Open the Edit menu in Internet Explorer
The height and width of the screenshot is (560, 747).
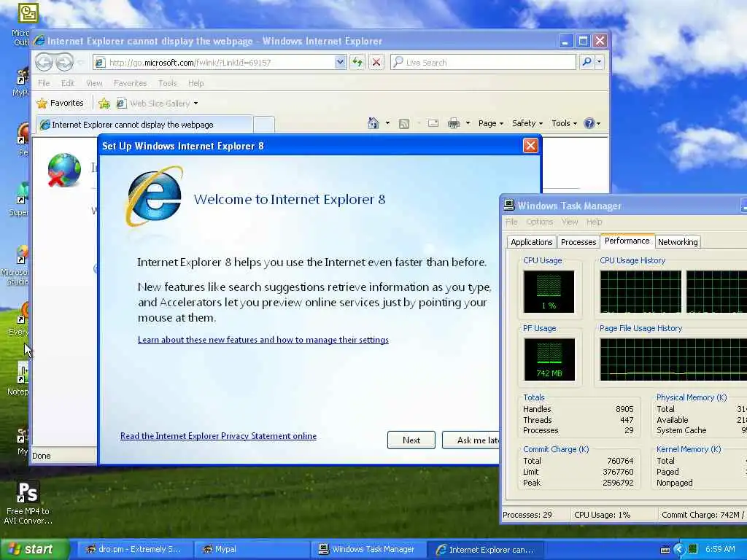(x=68, y=83)
